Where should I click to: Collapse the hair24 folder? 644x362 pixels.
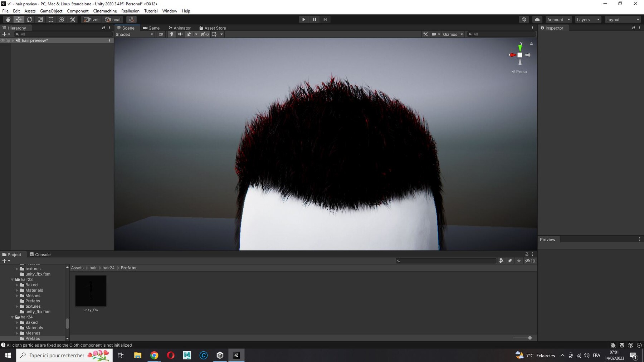coord(13,317)
